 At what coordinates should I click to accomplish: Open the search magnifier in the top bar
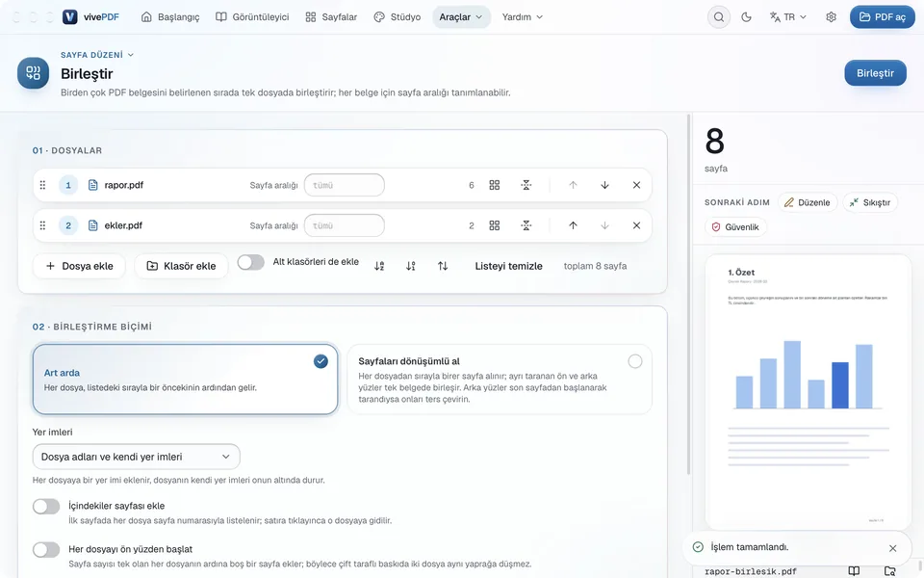click(719, 17)
